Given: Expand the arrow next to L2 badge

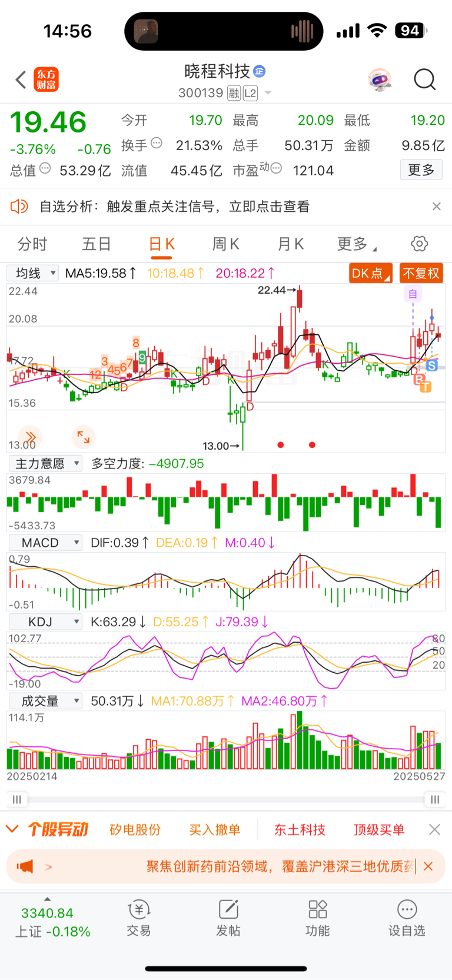Looking at the screenshot, I should 268,93.
